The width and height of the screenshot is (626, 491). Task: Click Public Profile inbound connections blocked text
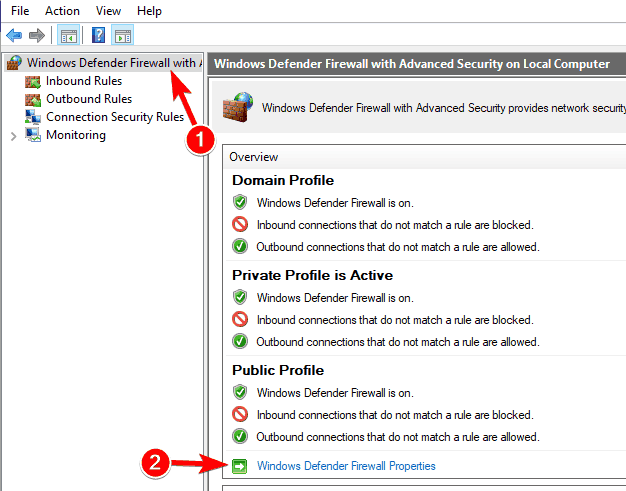tap(395, 415)
